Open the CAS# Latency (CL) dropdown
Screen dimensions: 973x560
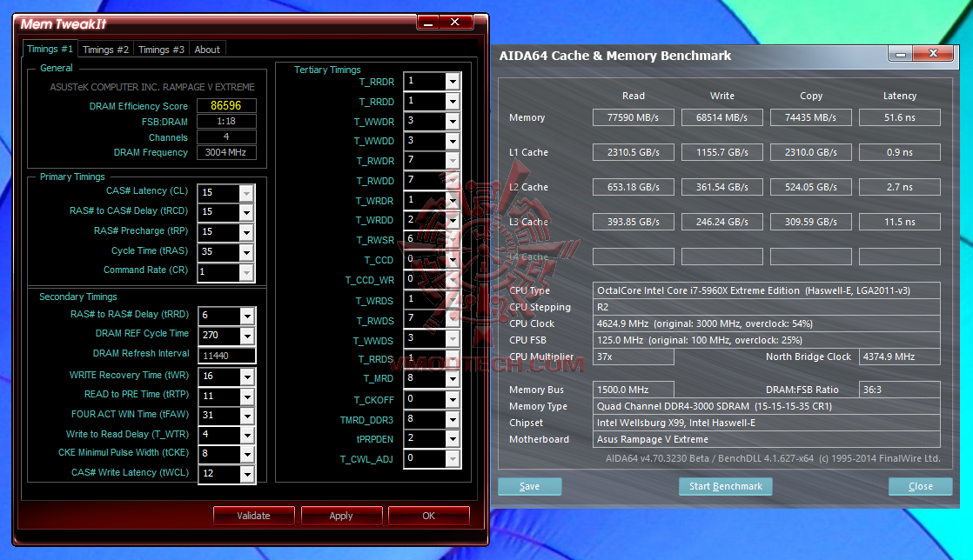pos(246,193)
